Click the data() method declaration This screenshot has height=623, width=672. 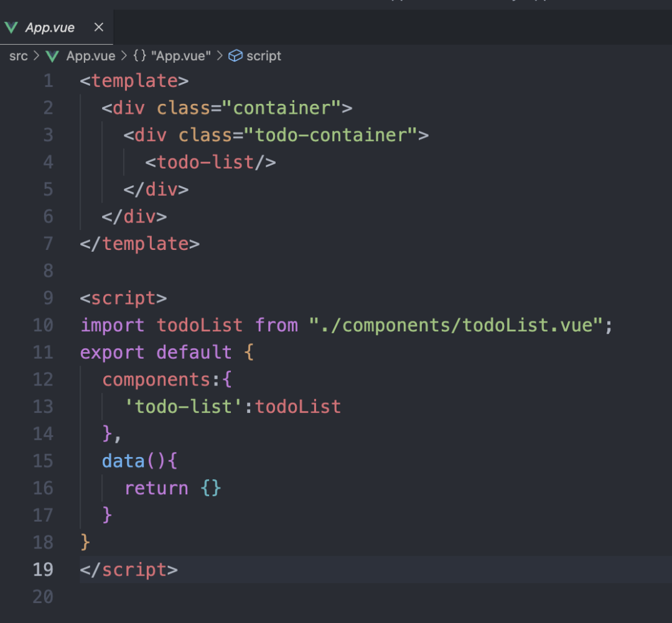point(139,461)
